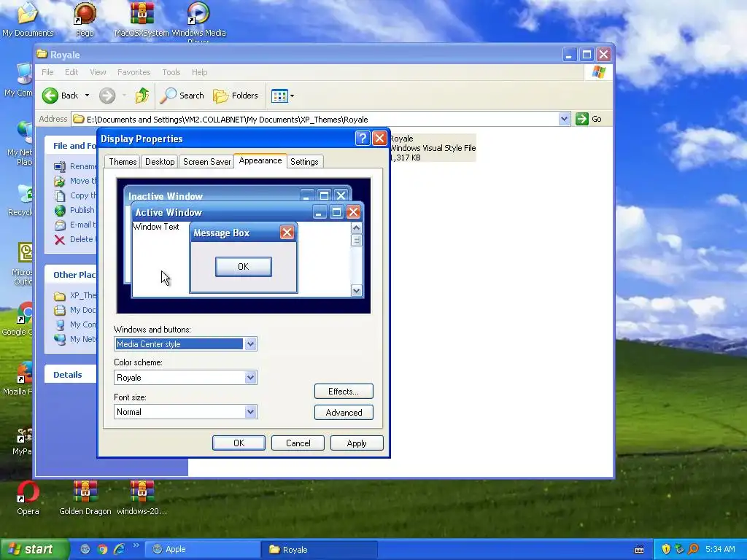
Task: Click the Start button
Action: pos(34,550)
